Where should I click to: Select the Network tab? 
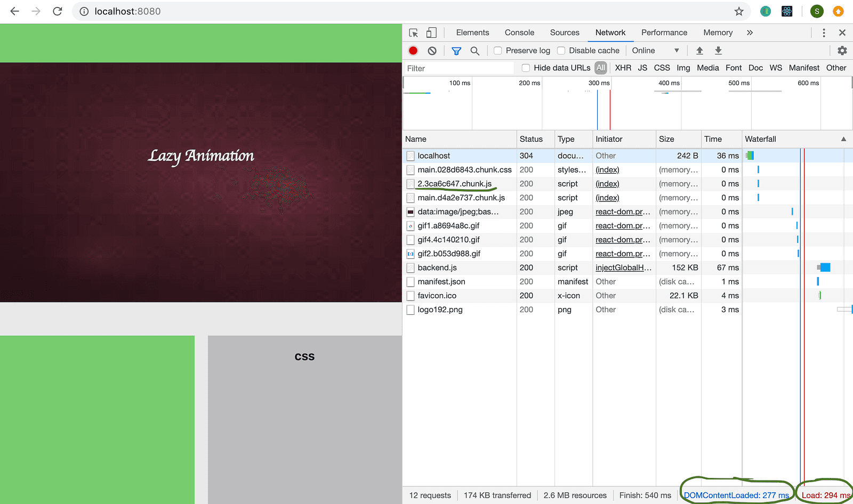point(610,32)
